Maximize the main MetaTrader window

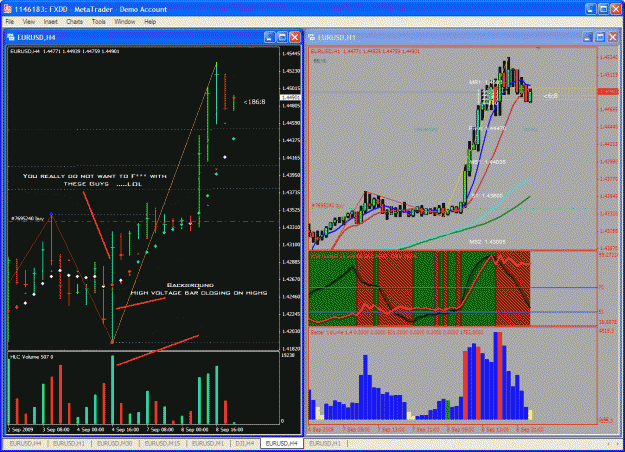click(x=604, y=9)
